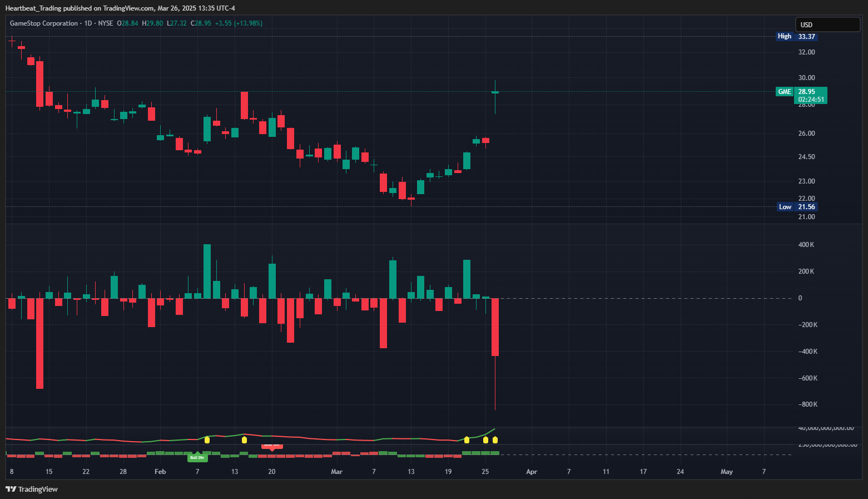Click the +3.55 (+13.98%) change value
The width and height of the screenshot is (868, 499).
coord(239,23)
